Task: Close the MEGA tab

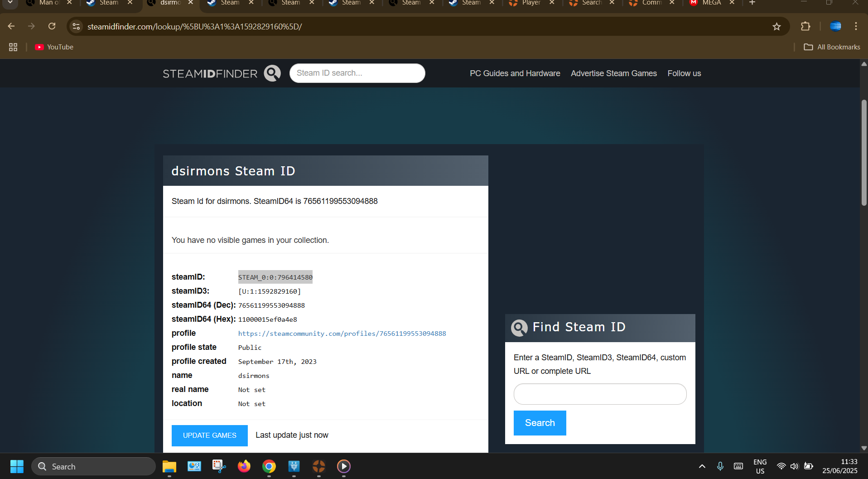Action: click(x=732, y=3)
